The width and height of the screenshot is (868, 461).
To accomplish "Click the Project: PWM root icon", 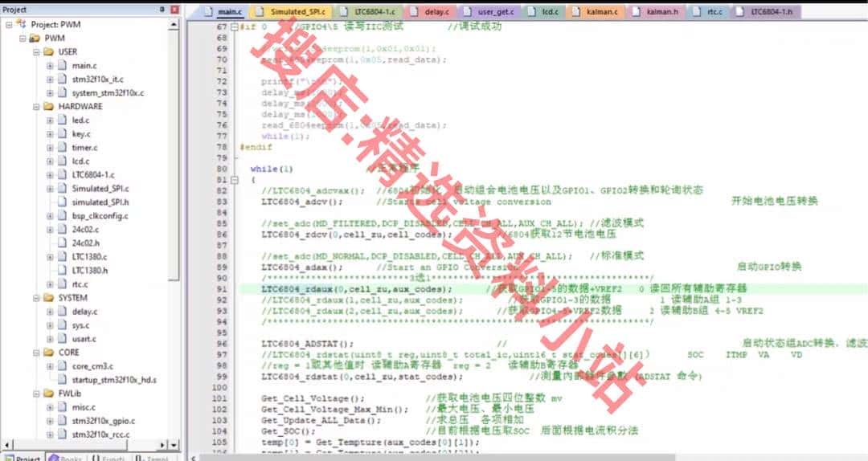I will (x=22, y=24).
